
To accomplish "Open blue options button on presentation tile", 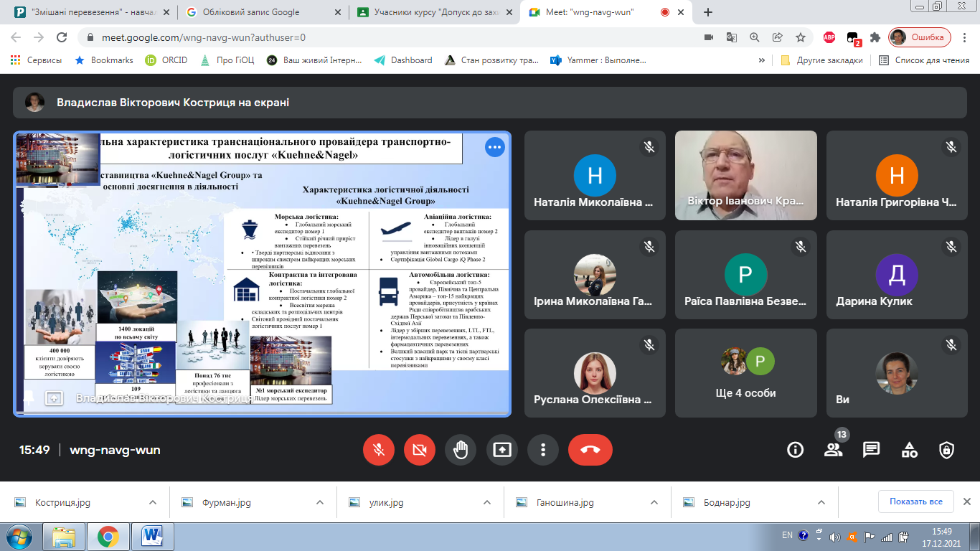I will (x=495, y=147).
